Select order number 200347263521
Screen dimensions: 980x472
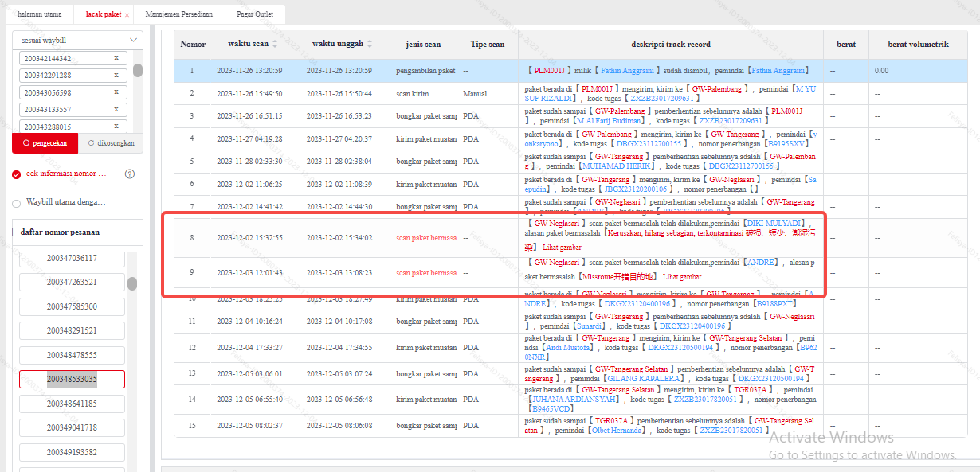point(72,282)
